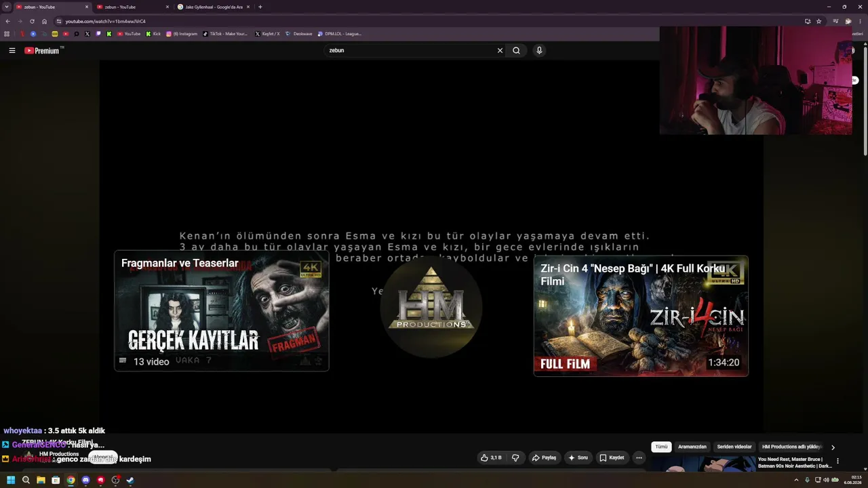Open the Keşfet / X bookmark

pos(267,34)
